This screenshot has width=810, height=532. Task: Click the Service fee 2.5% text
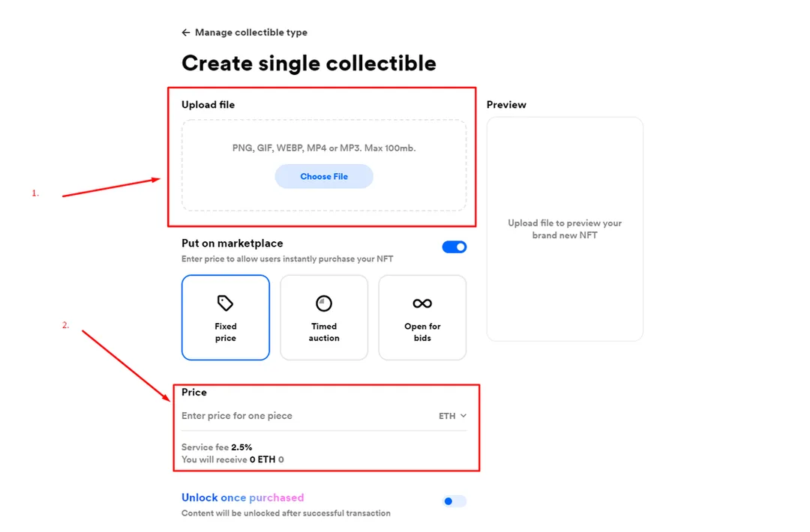(x=217, y=447)
